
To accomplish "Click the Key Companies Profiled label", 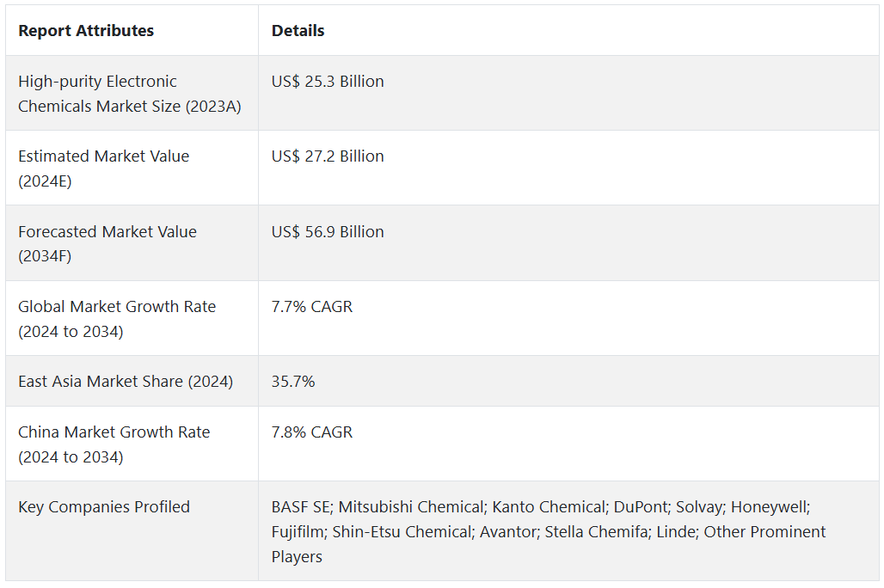I will click(104, 507).
